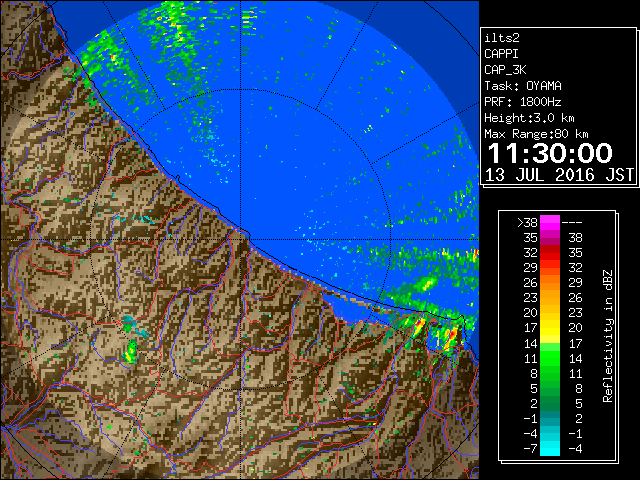Screen dimensions: 640x480
Task: Click the magenta >38 dBZ color band
Action: pos(550,223)
